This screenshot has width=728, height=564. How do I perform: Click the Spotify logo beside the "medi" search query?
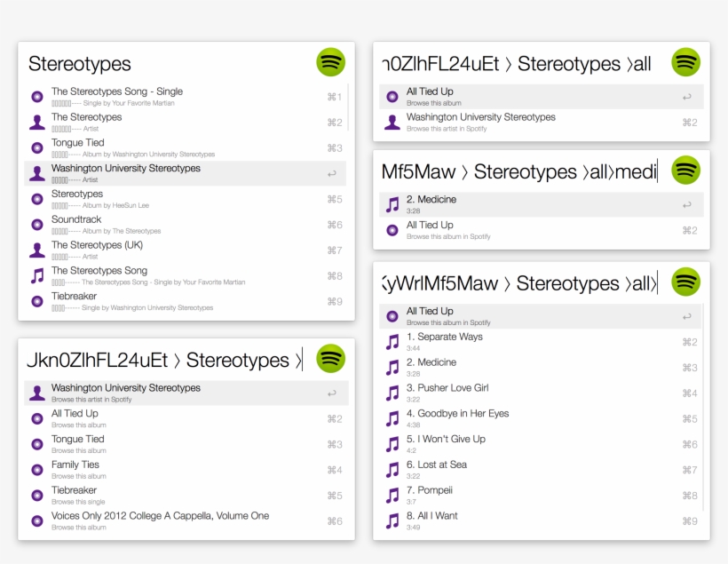(685, 171)
